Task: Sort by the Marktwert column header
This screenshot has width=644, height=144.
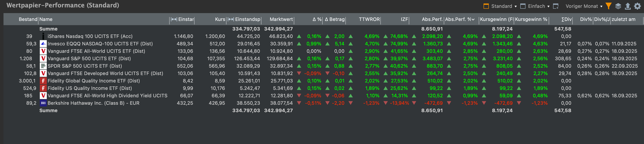Action: [x=281, y=19]
